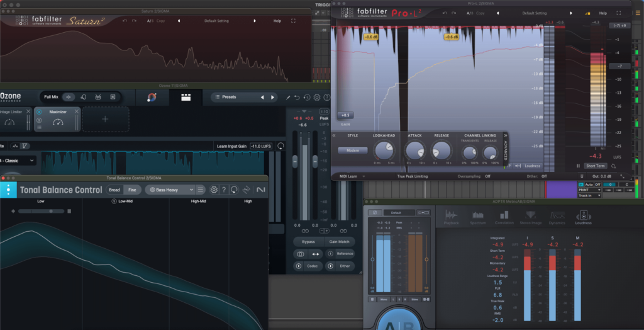Image resolution: width=644 pixels, height=330 pixels.
Task: Select Broad view in Tonal Balance Control
Action: [114, 190]
